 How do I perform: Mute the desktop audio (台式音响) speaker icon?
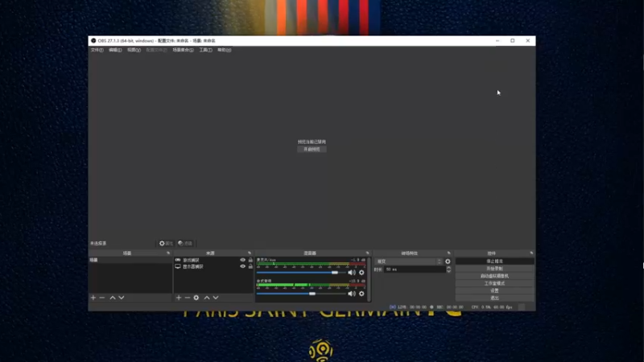coord(352,294)
